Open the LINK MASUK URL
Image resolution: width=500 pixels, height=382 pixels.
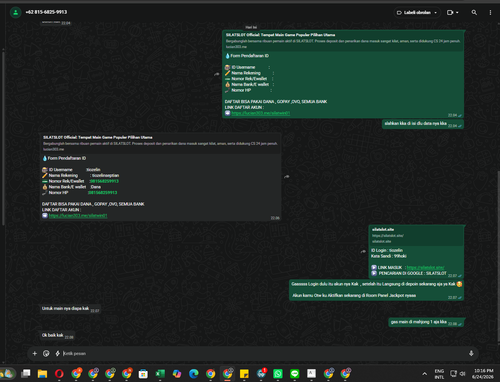[425, 267]
